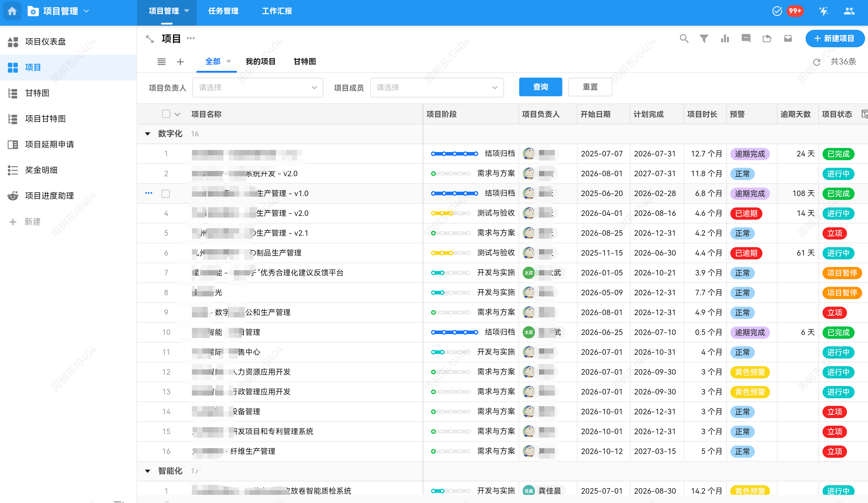Toggle the select-all checkbox in header
This screenshot has height=503, width=868.
coord(166,114)
